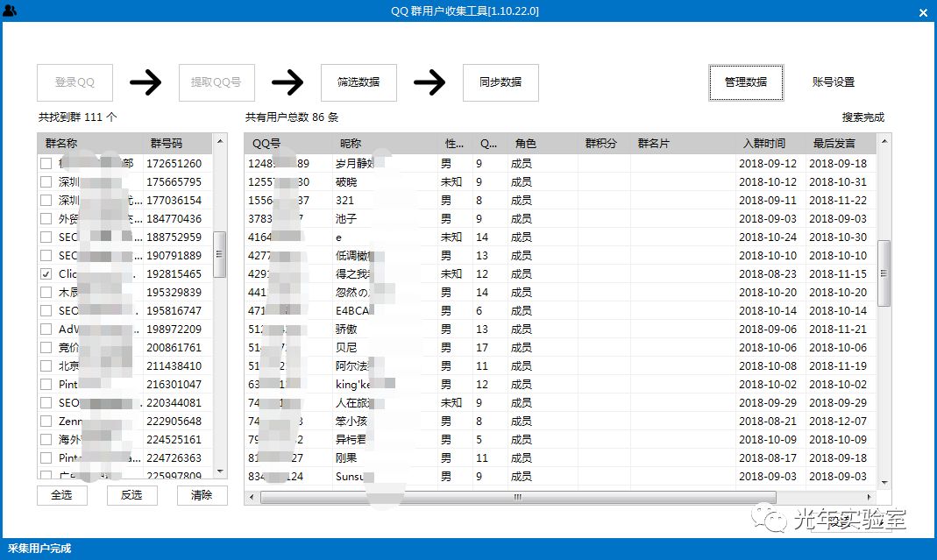Click the 筛选数据 button
Image resolution: width=937 pixels, height=560 pixels.
(358, 82)
